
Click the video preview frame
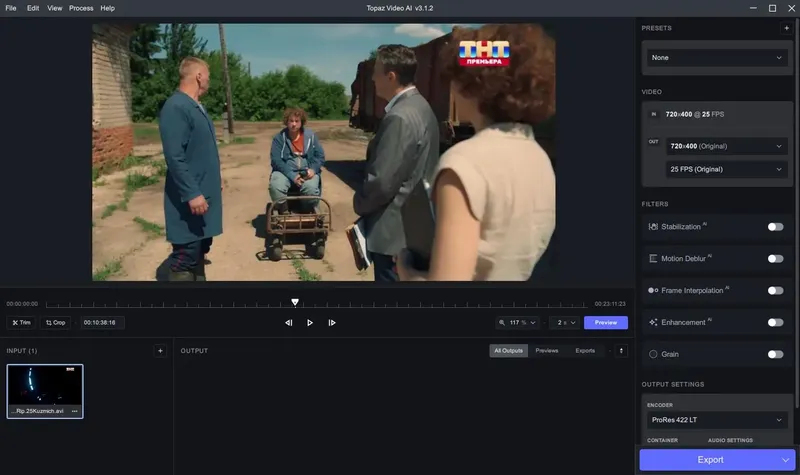pos(323,152)
